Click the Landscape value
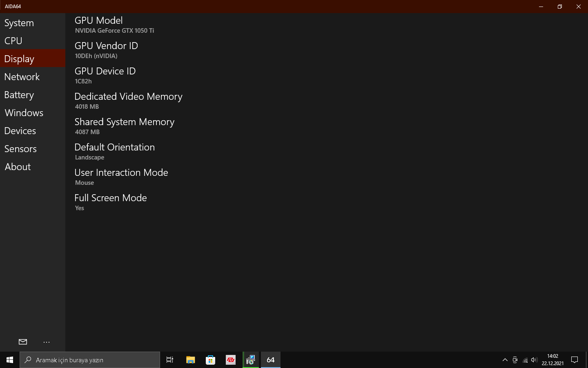 coord(90,157)
